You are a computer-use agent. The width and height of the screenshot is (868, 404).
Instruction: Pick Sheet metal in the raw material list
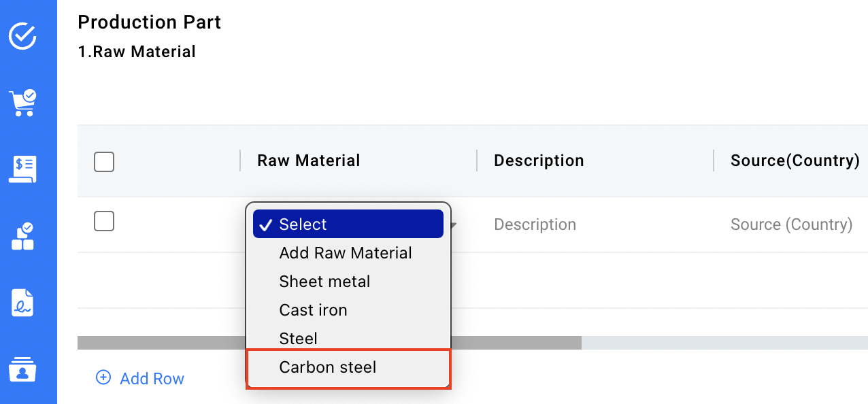pyautogui.click(x=324, y=282)
